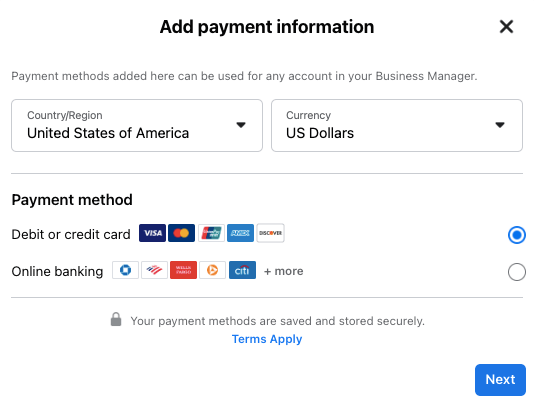This screenshot has height=409, width=534.
Task: Click the orange PNC bank icon
Action: (213, 270)
